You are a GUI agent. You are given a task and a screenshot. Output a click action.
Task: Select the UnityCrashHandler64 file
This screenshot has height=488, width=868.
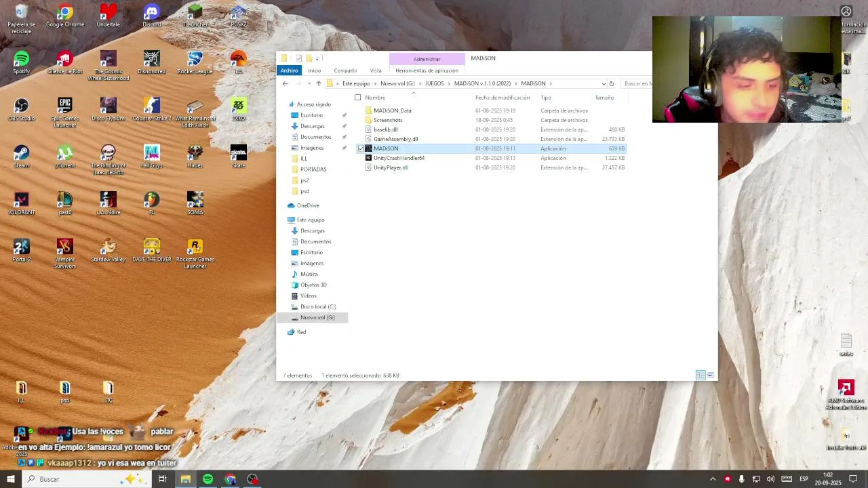[x=399, y=158]
